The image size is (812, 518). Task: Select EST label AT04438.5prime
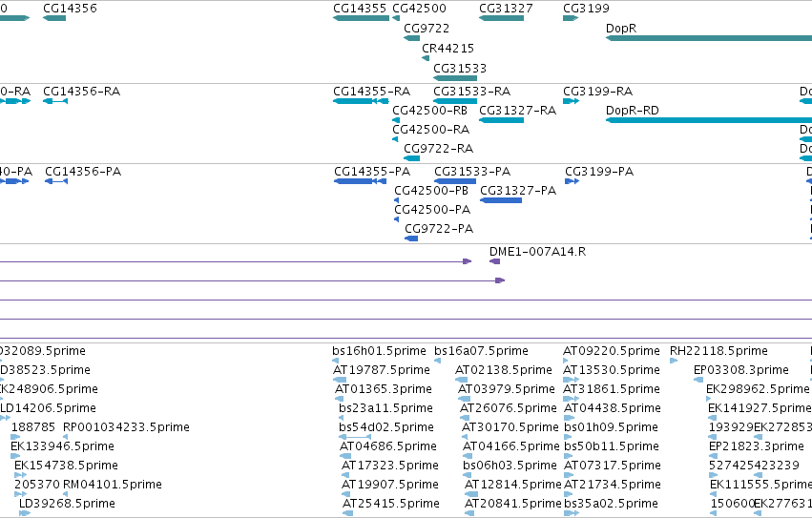pos(613,408)
